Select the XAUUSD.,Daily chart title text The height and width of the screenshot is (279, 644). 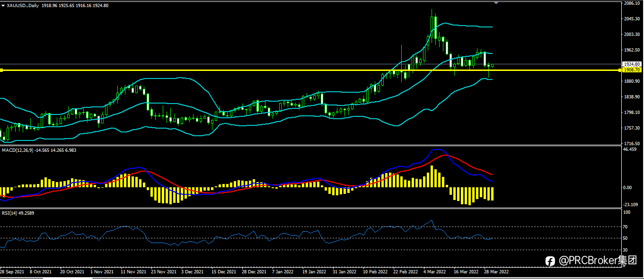point(23,5)
